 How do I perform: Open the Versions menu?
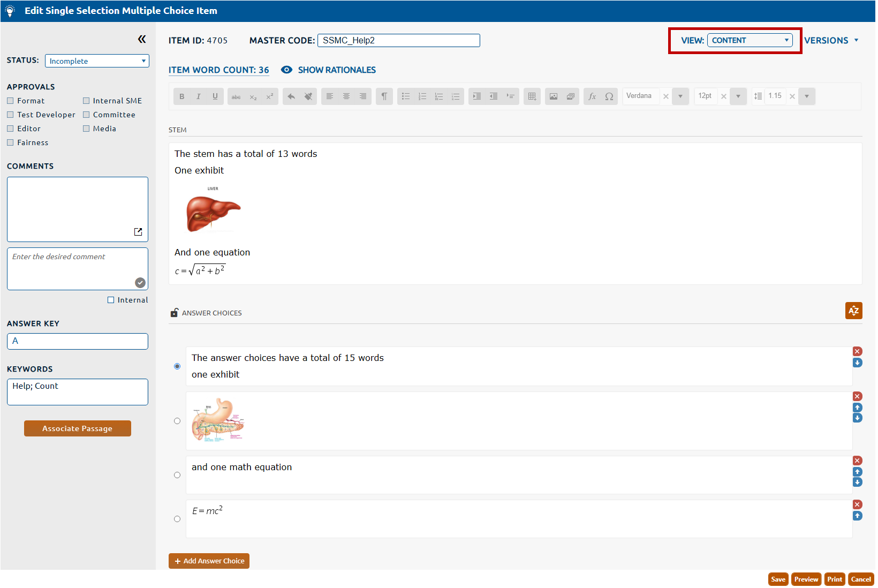tap(831, 41)
